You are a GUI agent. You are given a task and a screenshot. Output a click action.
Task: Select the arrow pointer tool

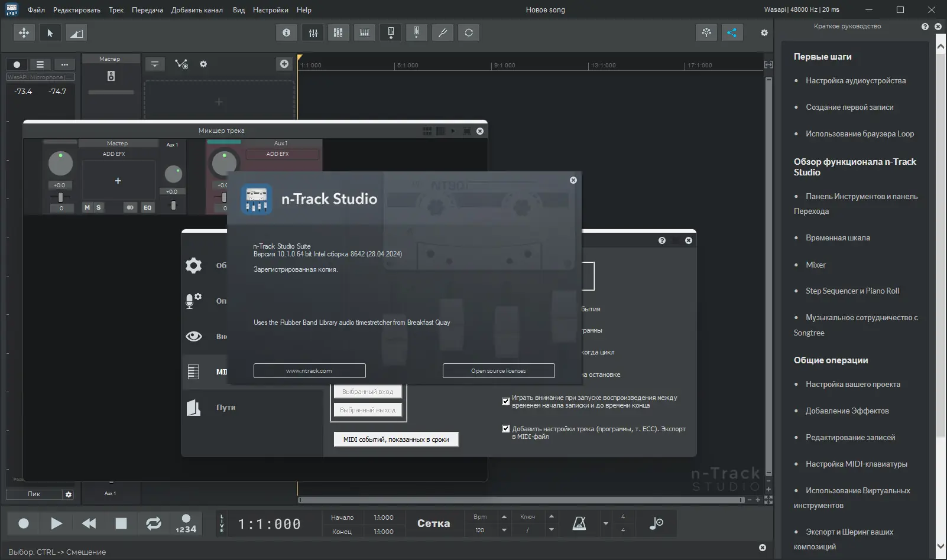coord(50,33)
